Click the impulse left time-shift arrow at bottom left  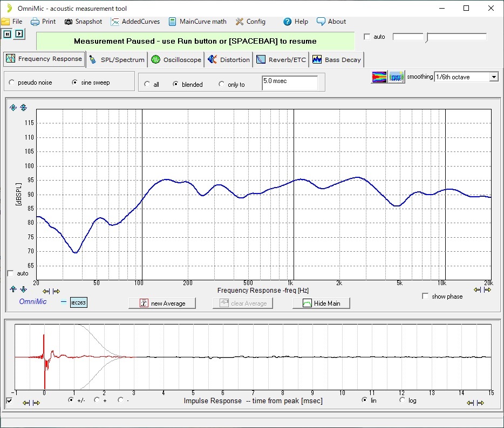pyautogui.click(x=26, y=403)
